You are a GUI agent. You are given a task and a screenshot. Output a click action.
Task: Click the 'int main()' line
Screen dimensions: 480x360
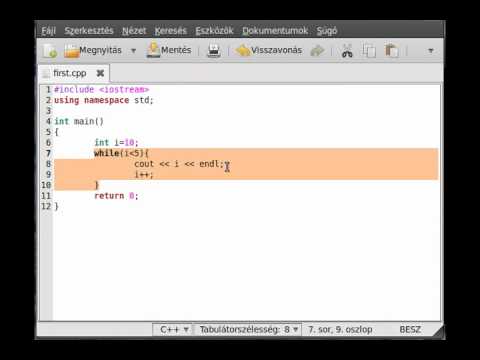click(79, 121)
